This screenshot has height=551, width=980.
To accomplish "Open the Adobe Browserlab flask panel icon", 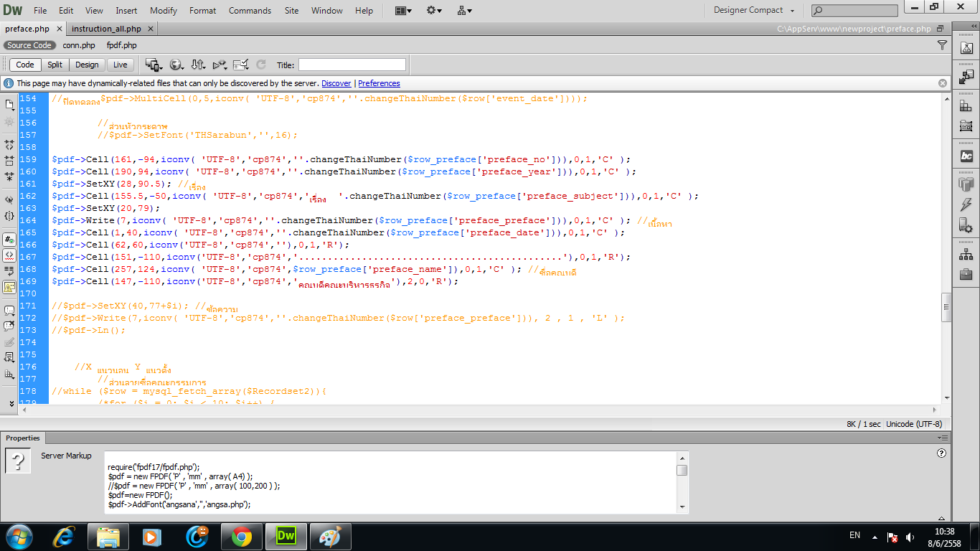I will coord(966,49).
